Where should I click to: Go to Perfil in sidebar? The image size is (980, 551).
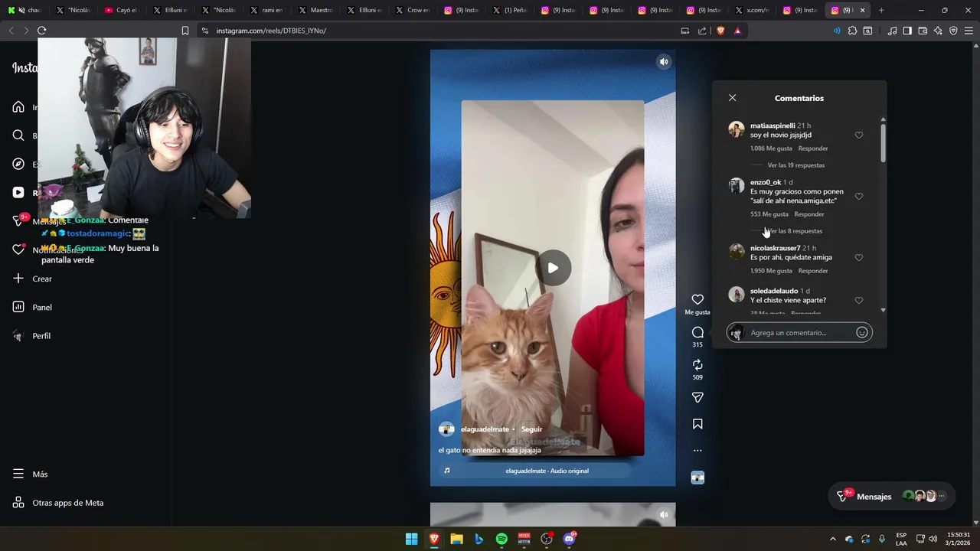[x=33, y=336]
